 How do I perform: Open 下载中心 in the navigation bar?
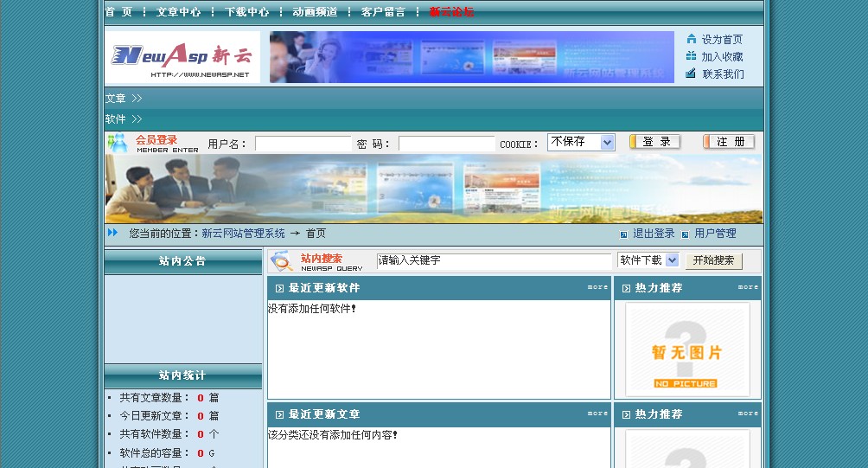tap(247, 11)
